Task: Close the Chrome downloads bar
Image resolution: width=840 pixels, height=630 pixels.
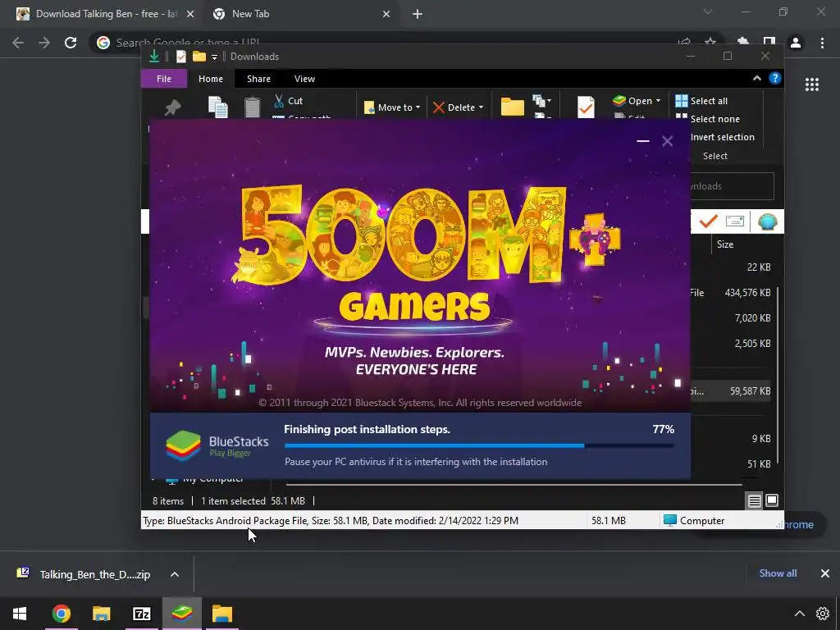Action: 825,573
